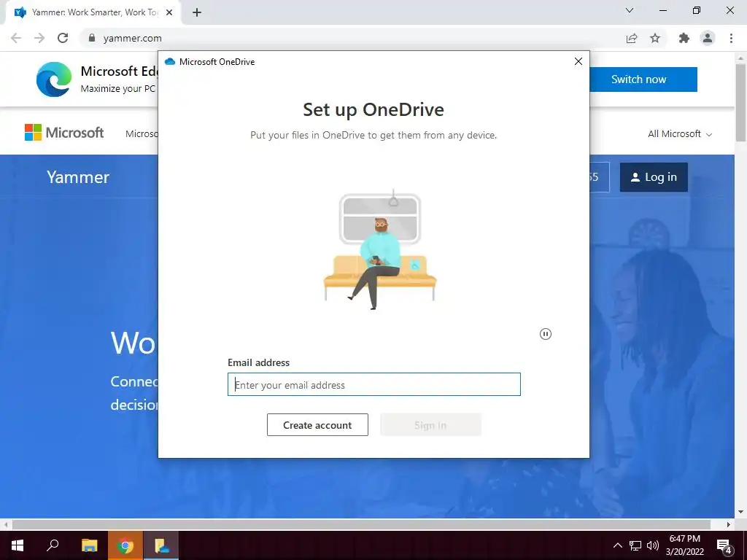Pause the OneDrive animation
The width and height of the screenshot is (747, 560).
546,334
